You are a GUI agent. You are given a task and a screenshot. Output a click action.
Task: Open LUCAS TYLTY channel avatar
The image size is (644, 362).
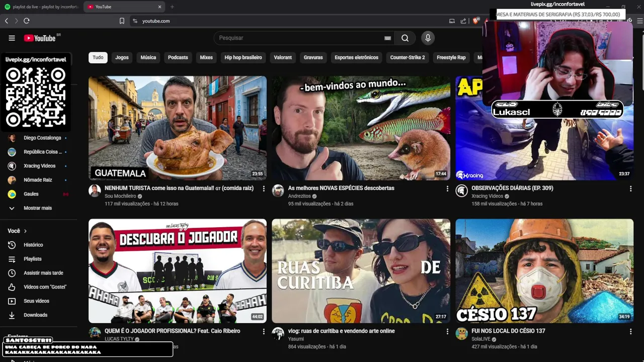[95, 333]
